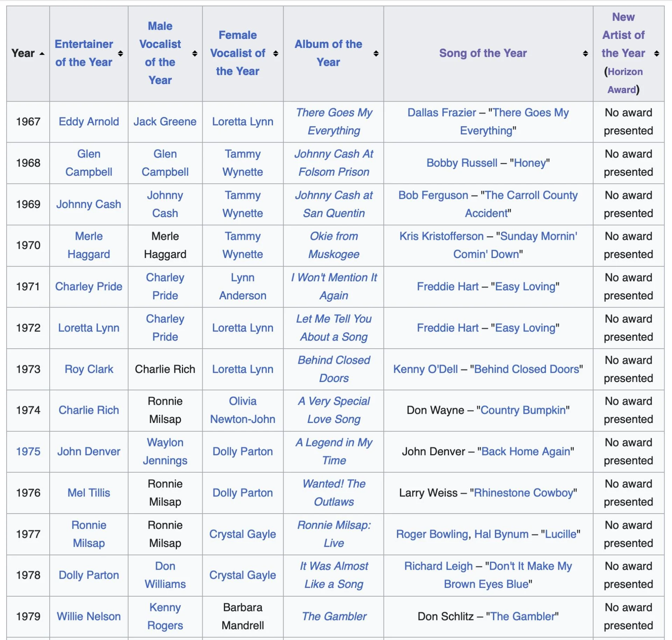Click sort arrows in Album of the Year column
This screenshot has width=672, height=640.
click(376, 54)
